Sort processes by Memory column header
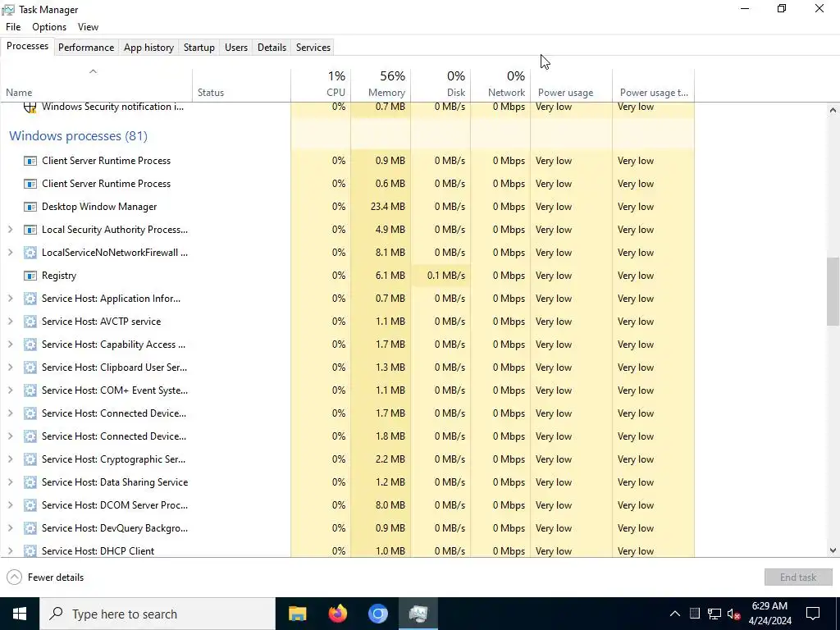Viewport: 840px width, 630px height. [x=381, y=84]
